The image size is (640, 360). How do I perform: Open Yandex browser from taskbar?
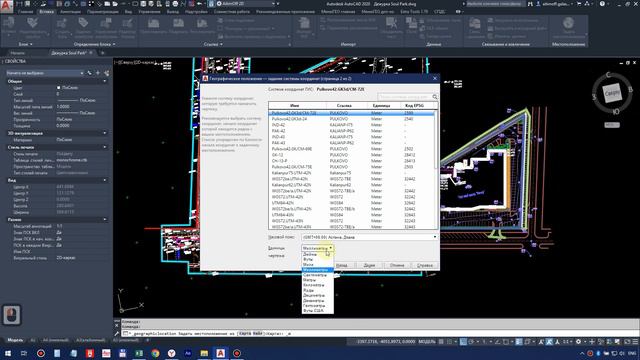tap(171, 353)
